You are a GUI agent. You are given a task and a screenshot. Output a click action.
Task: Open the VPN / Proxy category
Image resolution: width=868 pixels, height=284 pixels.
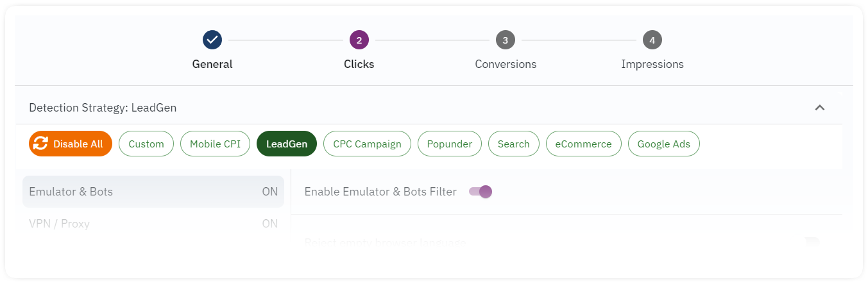pos(153,224)
